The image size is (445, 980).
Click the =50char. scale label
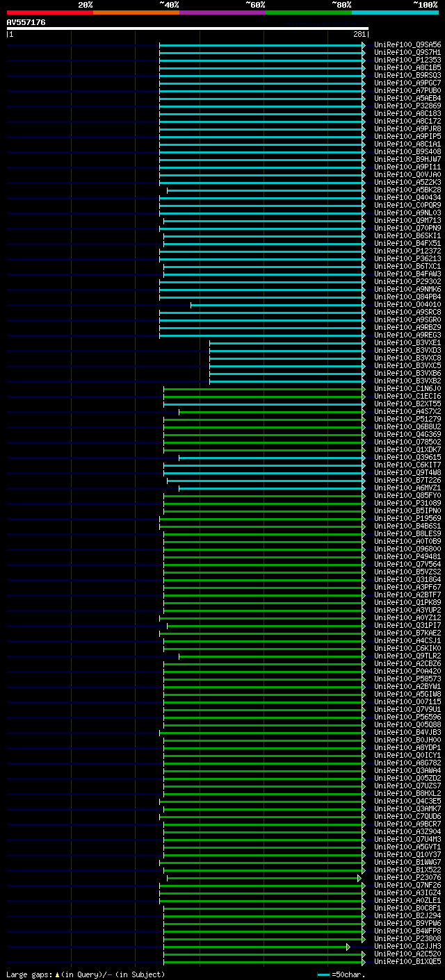click(x=348, y=974)
